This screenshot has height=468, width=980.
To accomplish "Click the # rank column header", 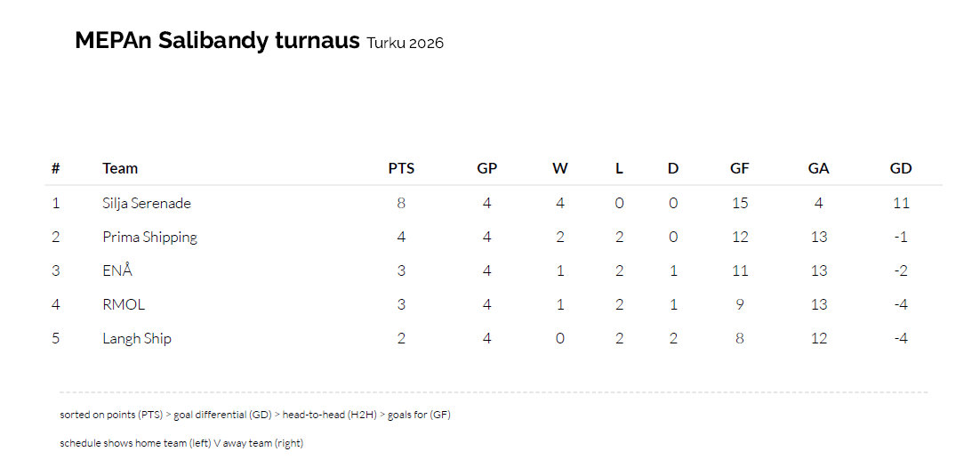I will pos(56,168).
